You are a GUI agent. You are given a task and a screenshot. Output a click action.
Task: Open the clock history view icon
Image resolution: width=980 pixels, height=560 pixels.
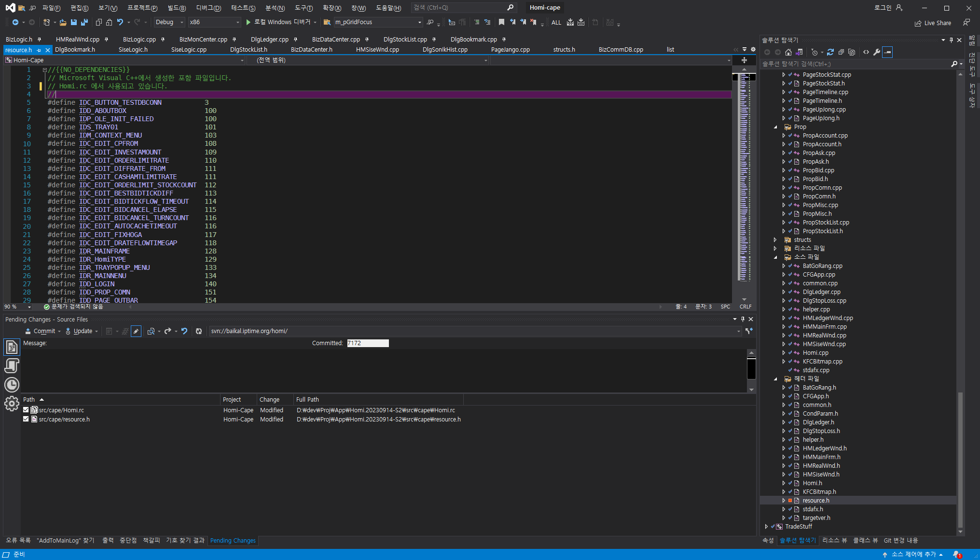(12, 385)
